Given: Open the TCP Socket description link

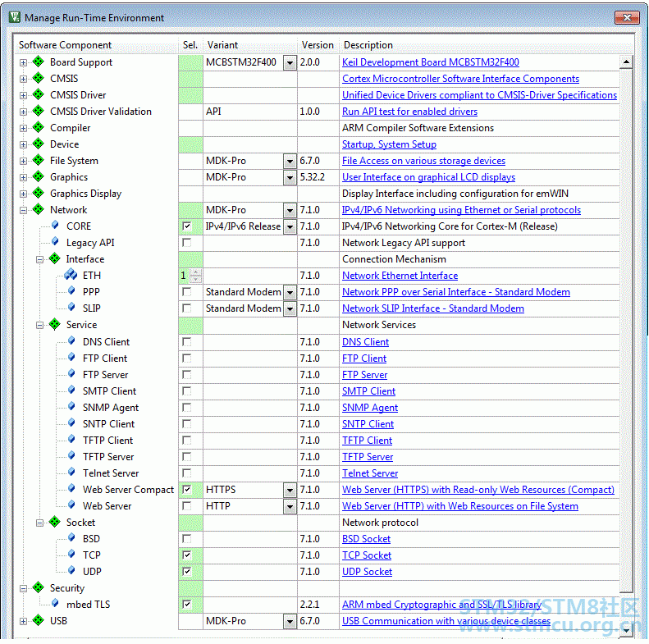Looking at the screenshot, I should [367, 555].
